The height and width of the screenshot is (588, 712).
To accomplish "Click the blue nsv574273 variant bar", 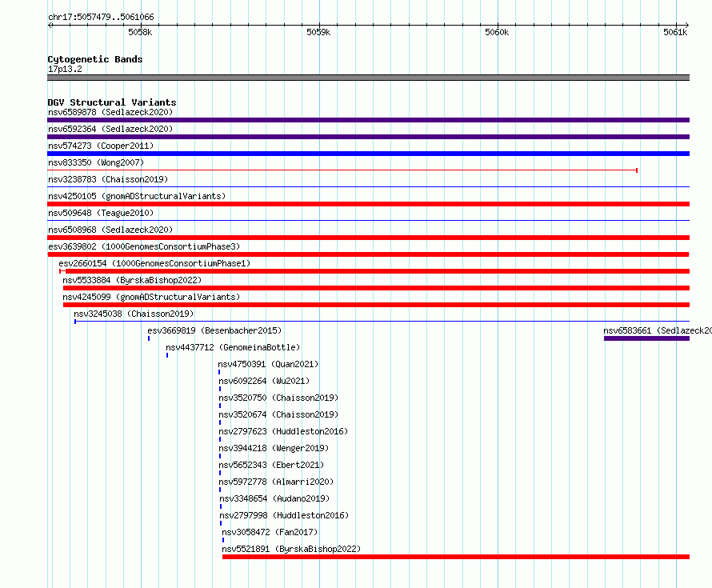I will tap(368, 154).
